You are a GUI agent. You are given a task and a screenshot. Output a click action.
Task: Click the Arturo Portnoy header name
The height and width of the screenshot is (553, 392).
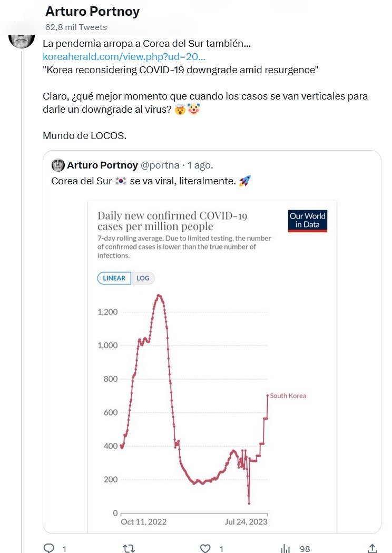click(92, 12)
